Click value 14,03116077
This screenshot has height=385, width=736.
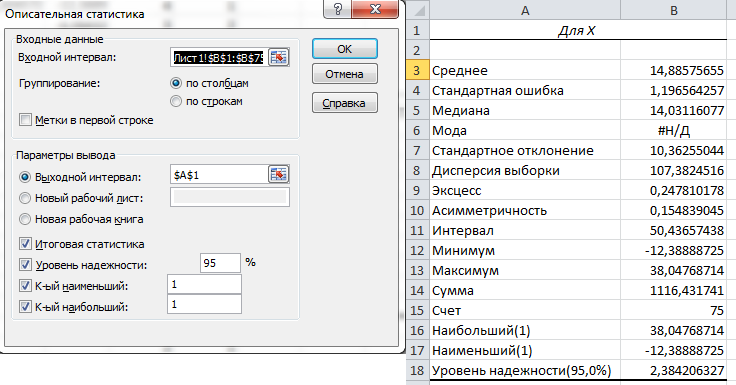(x=674, y=110)
